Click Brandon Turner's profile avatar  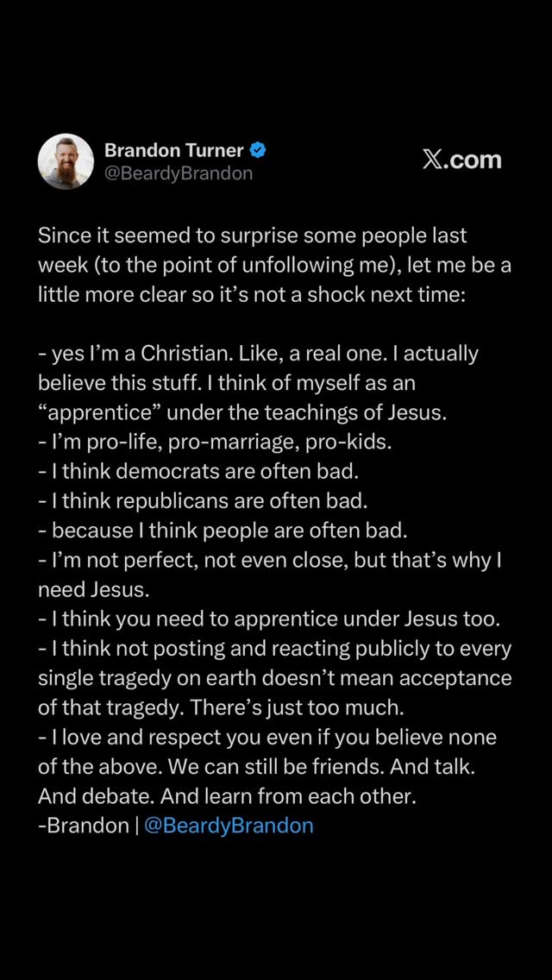66,161
